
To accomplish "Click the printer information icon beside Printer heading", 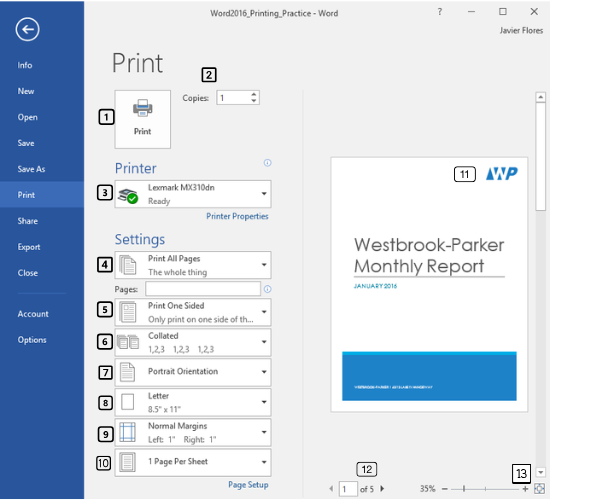I will 267,163.
